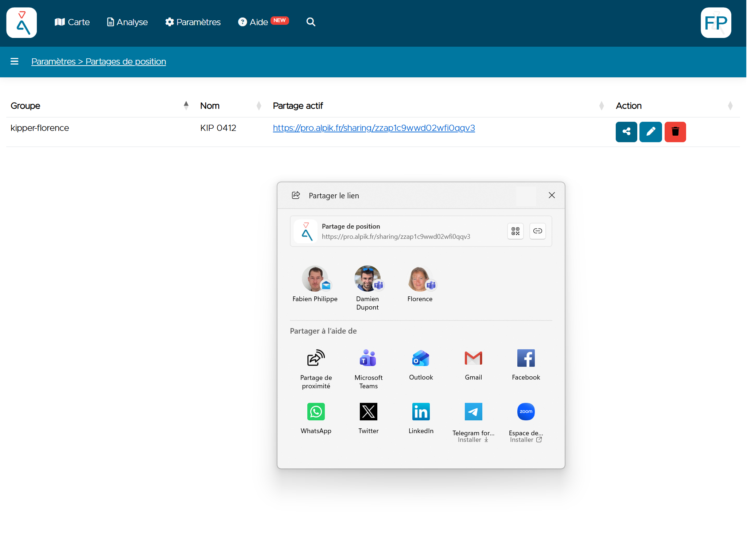
Task: Share via Twitter
Action: click(x=369, y=419)
